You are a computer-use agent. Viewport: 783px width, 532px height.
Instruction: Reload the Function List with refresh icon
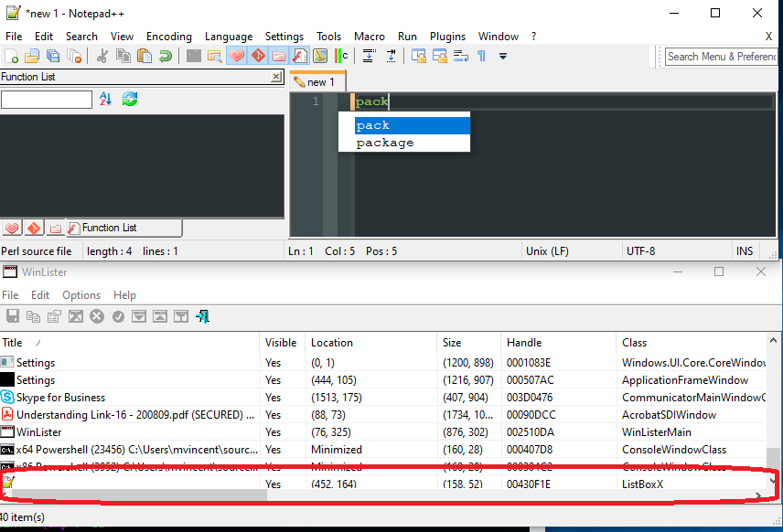[130, 99]
